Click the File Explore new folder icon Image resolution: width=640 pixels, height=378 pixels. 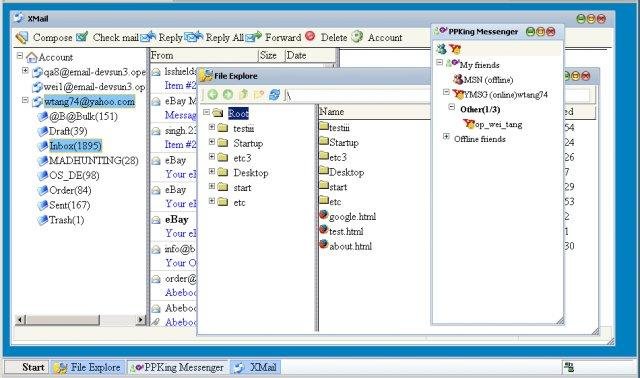pyautogui.click(x=259, y=95)
